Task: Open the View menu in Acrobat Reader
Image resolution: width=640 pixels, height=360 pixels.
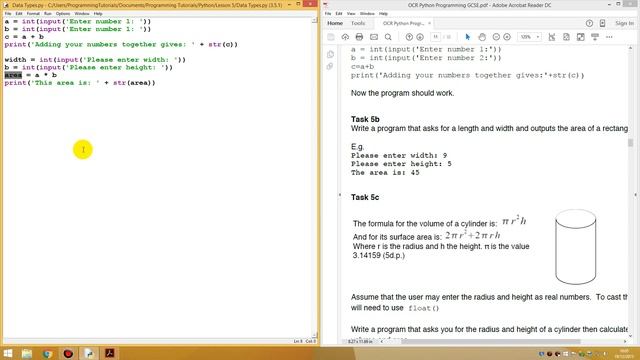Action: [351, 13]
